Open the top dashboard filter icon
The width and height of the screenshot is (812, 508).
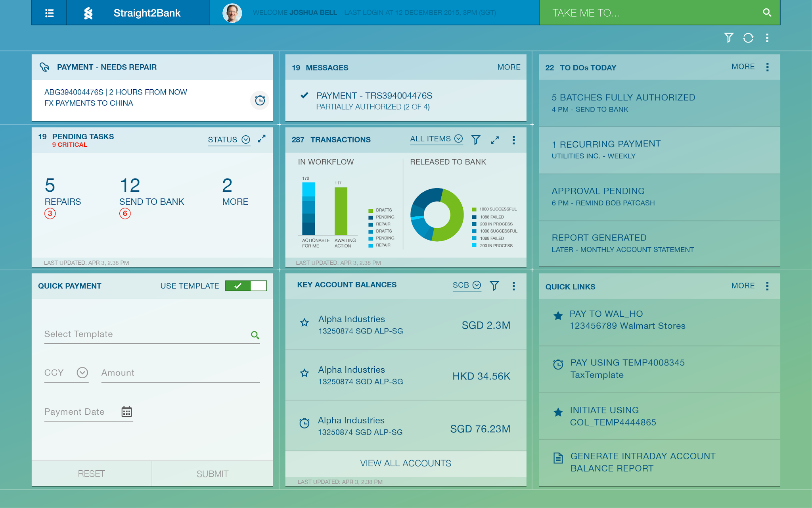coord(728,38)
